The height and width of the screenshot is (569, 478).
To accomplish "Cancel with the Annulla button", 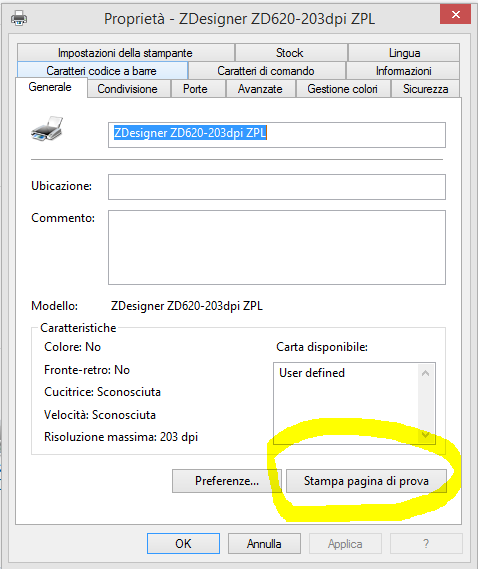I will pyautogui.click(x=264, y=544).
